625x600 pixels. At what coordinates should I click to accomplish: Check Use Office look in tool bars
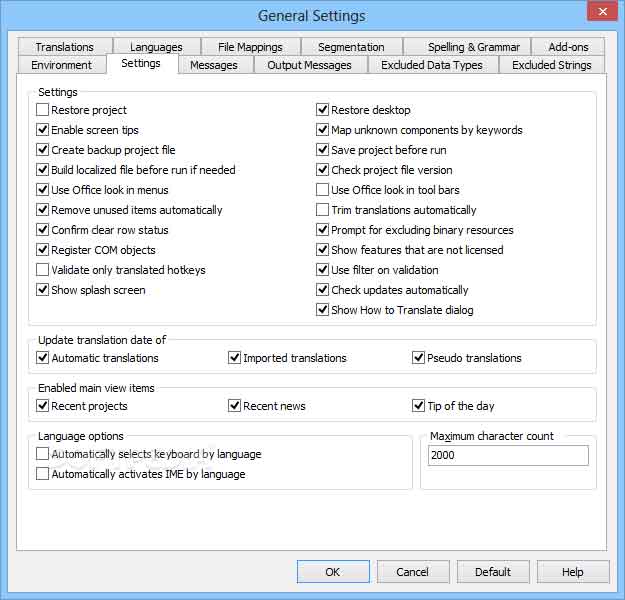(x=323, y=190)
